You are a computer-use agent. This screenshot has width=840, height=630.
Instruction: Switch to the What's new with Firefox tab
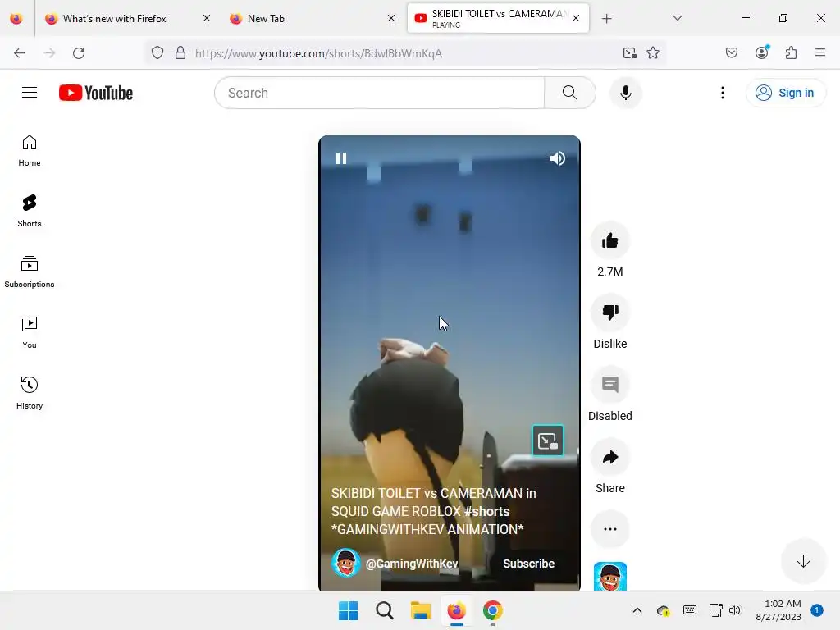coord(115,19)
